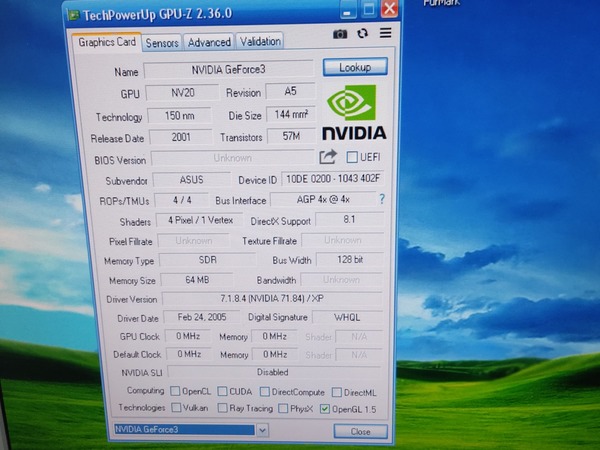Toggle the OpenGL 1.5 checkbox
This screenshot has width=600, height=450.
tap(324, 409)
